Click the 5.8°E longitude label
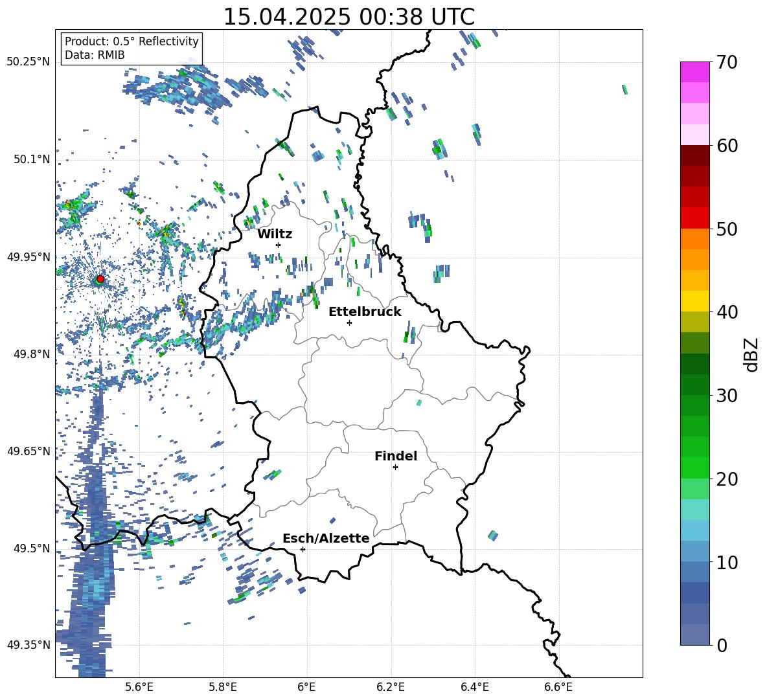The image size is (767, 700). 223,687
